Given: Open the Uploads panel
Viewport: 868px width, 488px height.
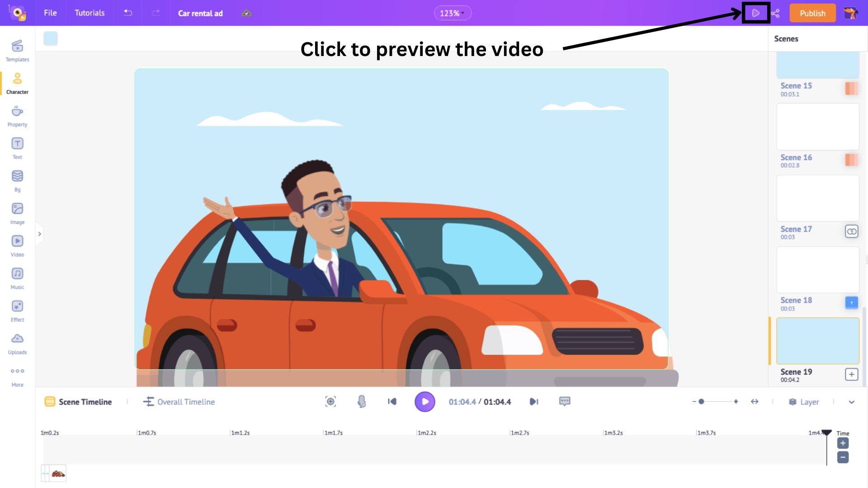Looking at the screenshot, I should click(17, 343).
